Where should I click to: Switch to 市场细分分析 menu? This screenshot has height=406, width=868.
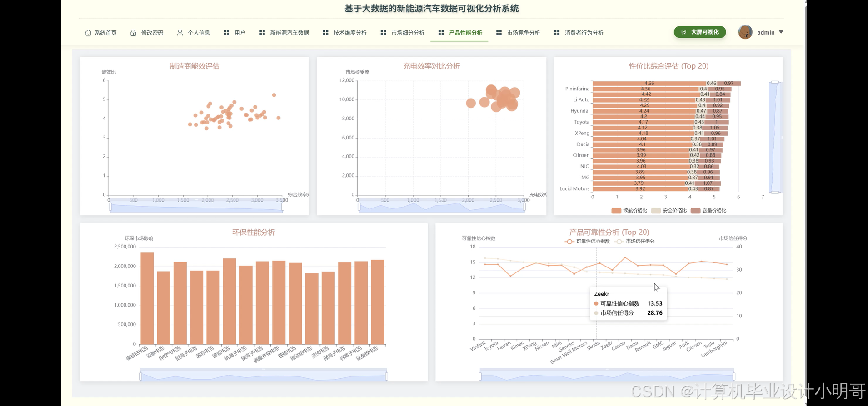[403, 33]
